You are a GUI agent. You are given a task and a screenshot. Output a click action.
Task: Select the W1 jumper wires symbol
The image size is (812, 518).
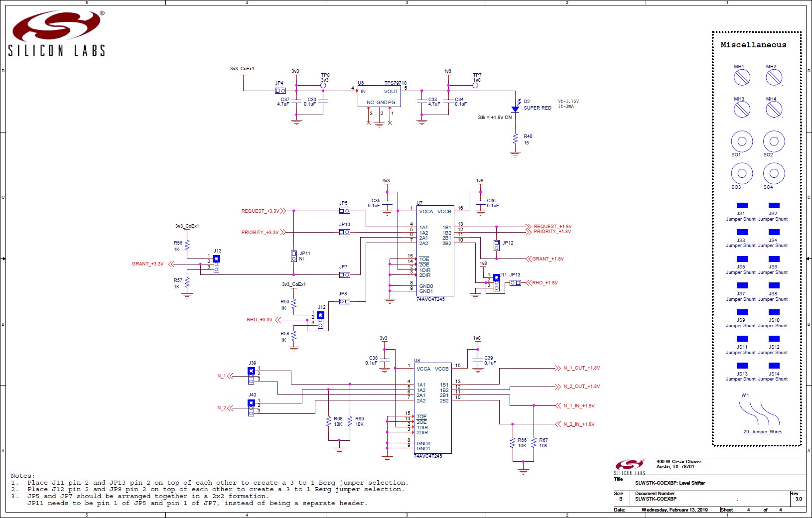[760, 413]
